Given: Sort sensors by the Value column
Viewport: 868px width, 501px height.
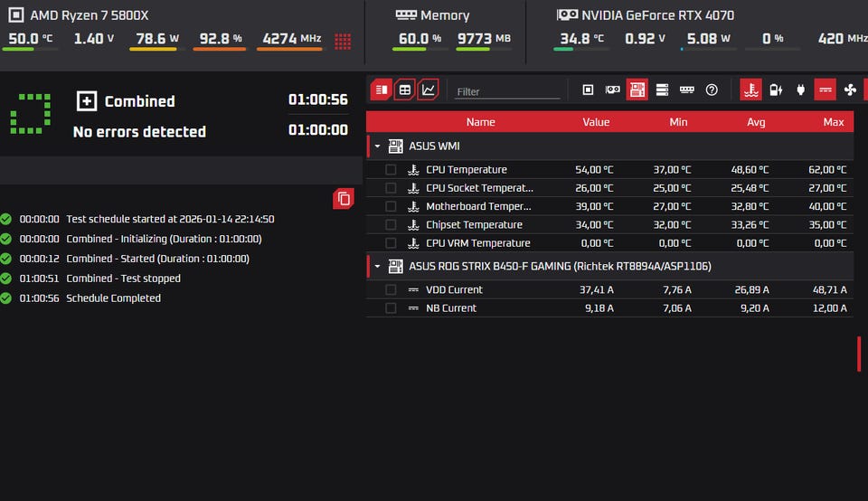Looking at the screenshot, I should [596, 122].
